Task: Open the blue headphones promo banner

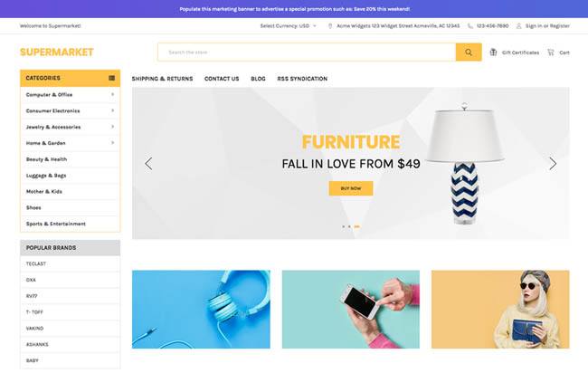Action: click(201, 310)
